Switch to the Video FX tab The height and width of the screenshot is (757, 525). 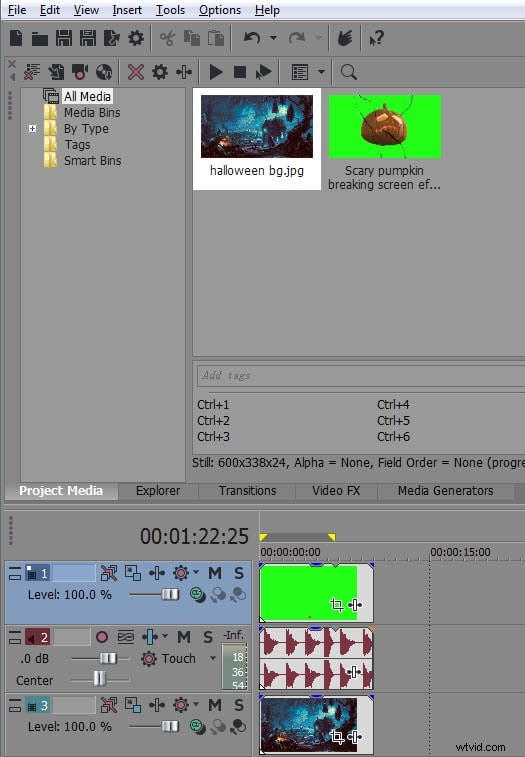point(336,491)
